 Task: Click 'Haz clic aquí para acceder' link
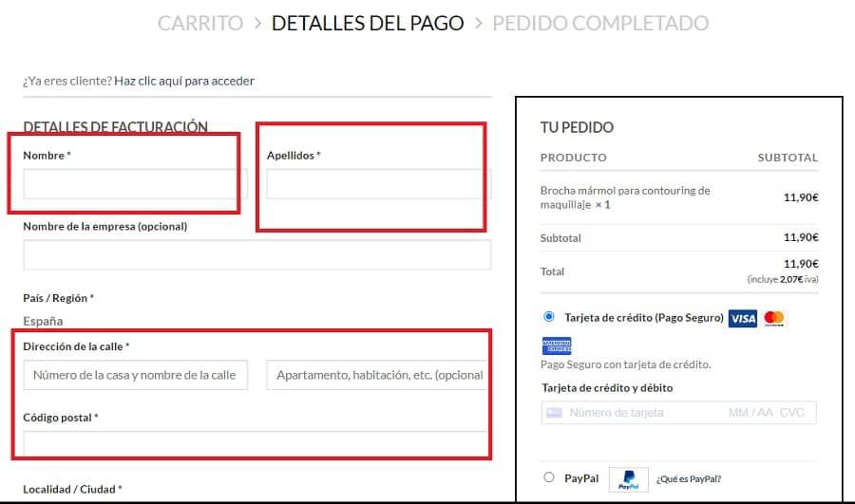click(x=184, y=81)
